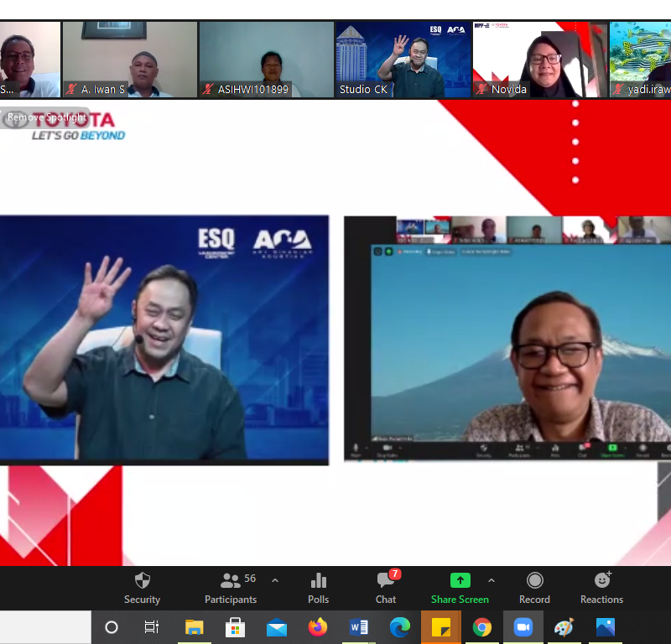Open Windows Task View button
This screenshot has height=644, width=671.
(x=152, y=627)
